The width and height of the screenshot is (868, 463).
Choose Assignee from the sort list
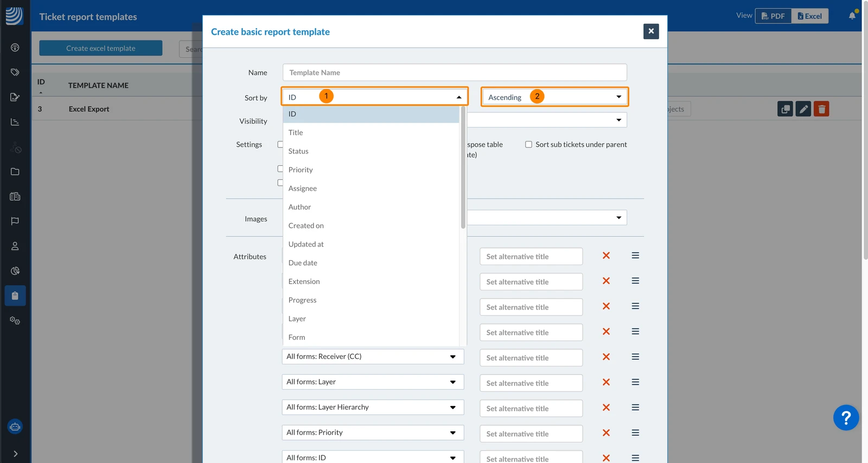tap(371, 188)
